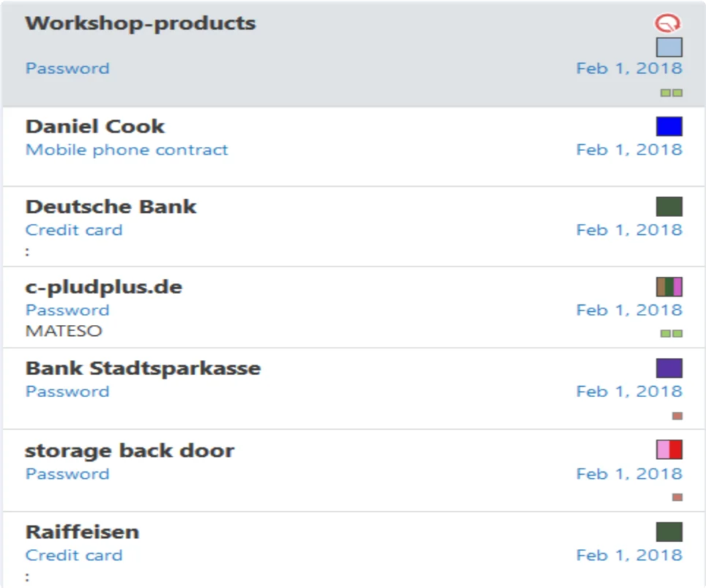
Task: Open the c-pludplus.de password entry
Action: coord(353,308)
